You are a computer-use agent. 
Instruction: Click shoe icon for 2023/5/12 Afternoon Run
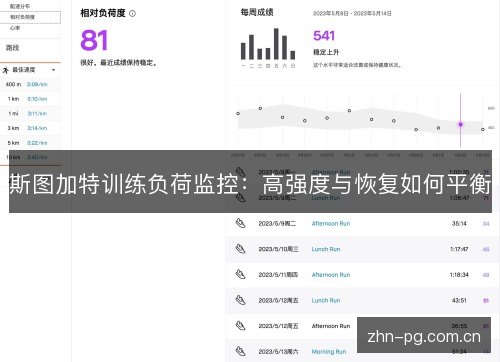[240, 326]
